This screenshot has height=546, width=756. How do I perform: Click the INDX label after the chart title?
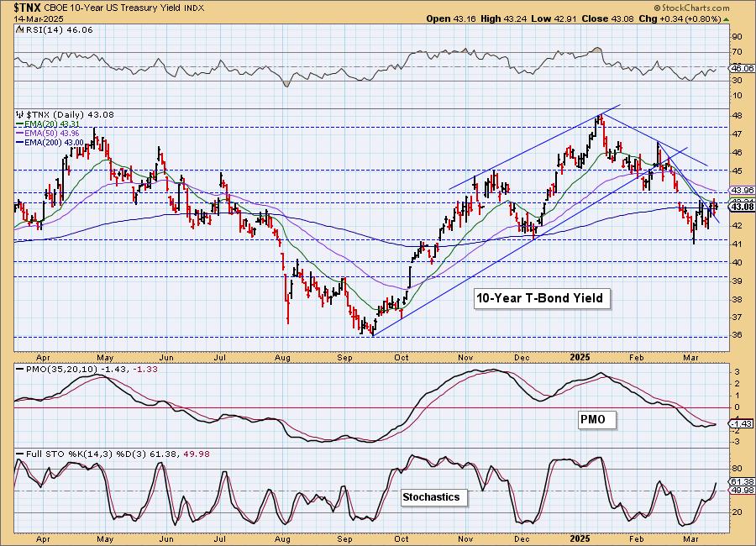tap(194, 8)
